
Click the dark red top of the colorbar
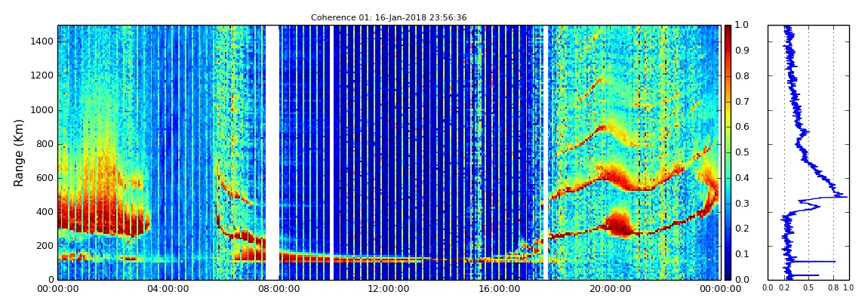coord(728,29)
